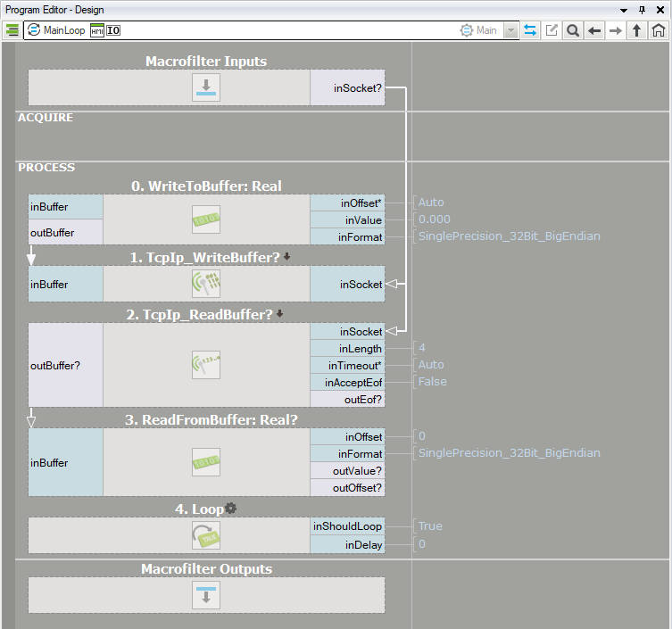Click the TcpIp_WriteBuffer filter icon
The width and height of the screenshot is (672, 629).
tap(206, 283)
